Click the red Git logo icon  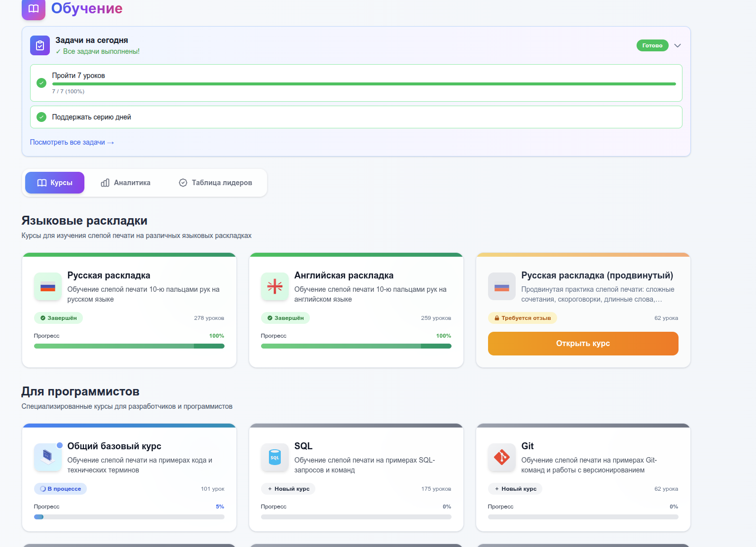(502, 458)
